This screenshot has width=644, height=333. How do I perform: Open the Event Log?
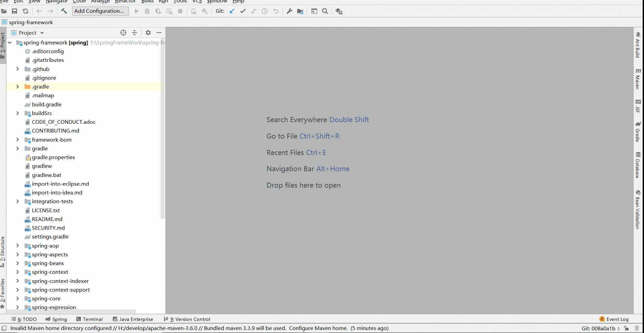coord(614,319)
